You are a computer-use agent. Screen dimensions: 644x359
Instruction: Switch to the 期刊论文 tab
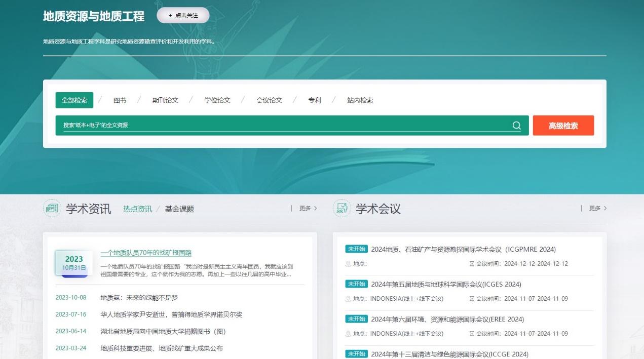(165, 100)
